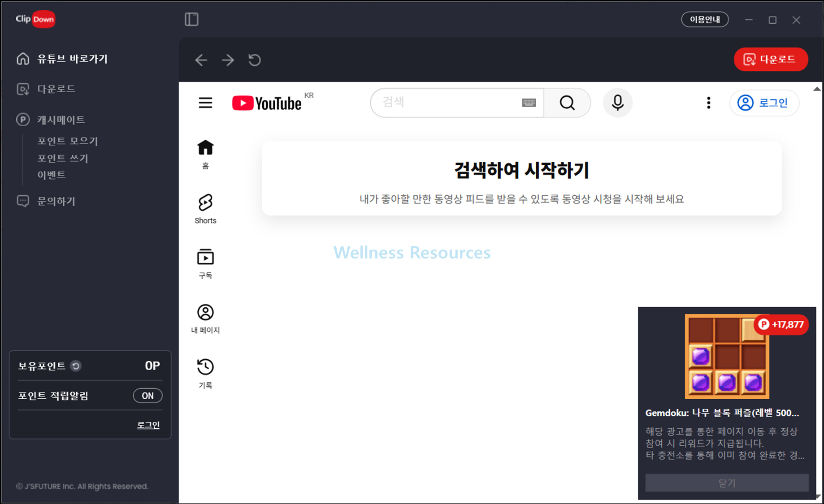Click the 0P points value
824x504 pixels.
click(152, 366)
